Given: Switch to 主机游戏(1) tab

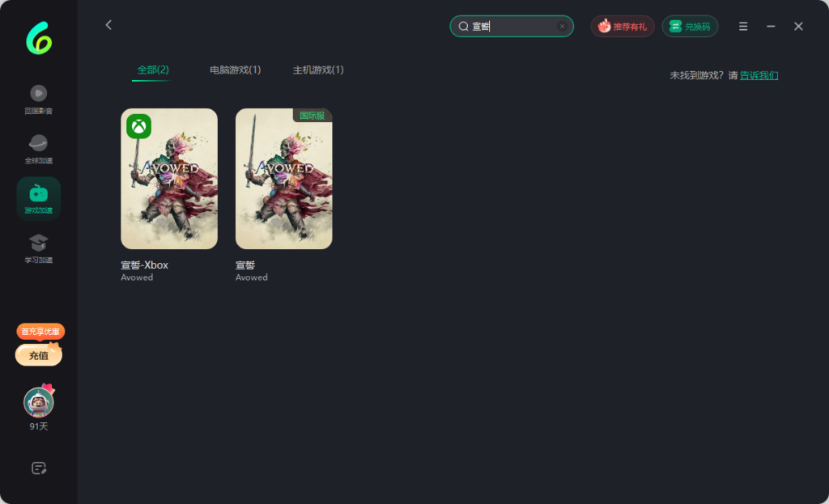Looking at the screenshot, I should (318, 70).
